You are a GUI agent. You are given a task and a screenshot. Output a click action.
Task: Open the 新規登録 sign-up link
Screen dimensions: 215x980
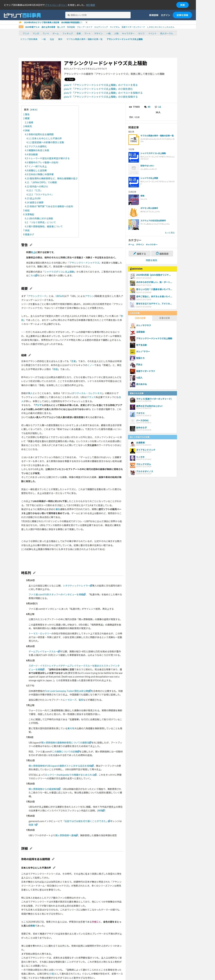(154, 15)
